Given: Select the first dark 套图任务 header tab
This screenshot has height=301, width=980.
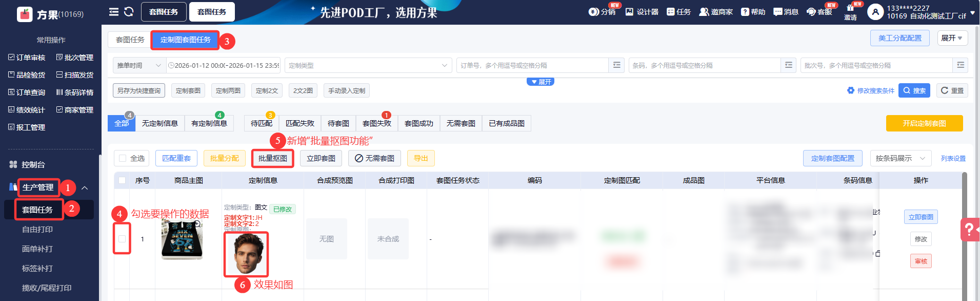Looking at the screenshot, I should 164,12.
